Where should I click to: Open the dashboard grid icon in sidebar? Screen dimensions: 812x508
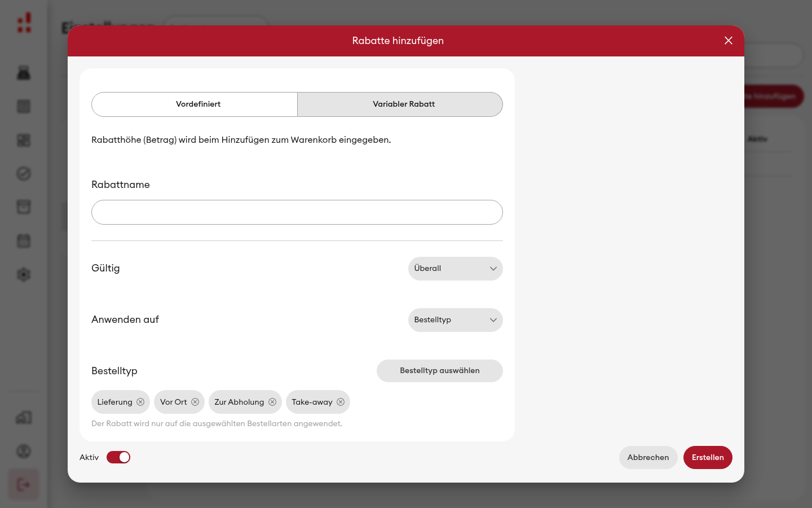[24, 140]
